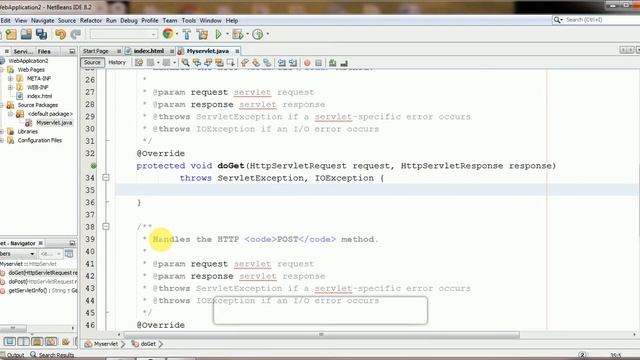The image size is (640, 360).
Task: Click the green Run Project icon
Action: (219, 35)
